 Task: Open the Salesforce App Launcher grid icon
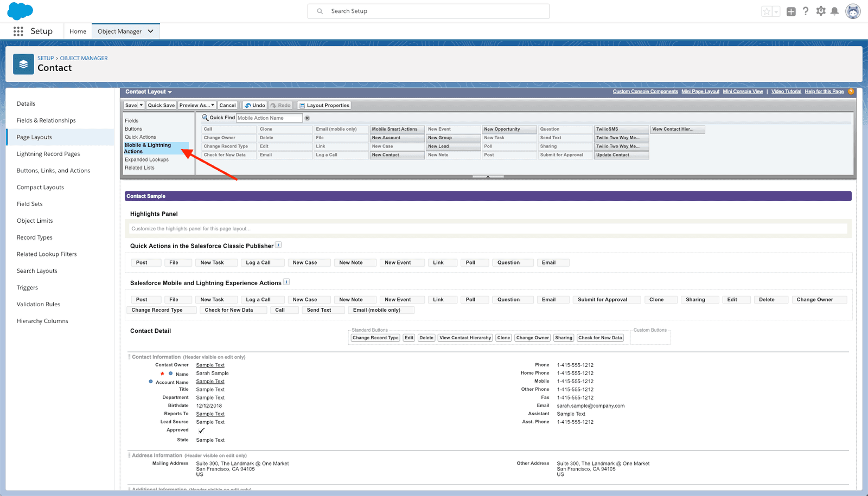point(17,31)
